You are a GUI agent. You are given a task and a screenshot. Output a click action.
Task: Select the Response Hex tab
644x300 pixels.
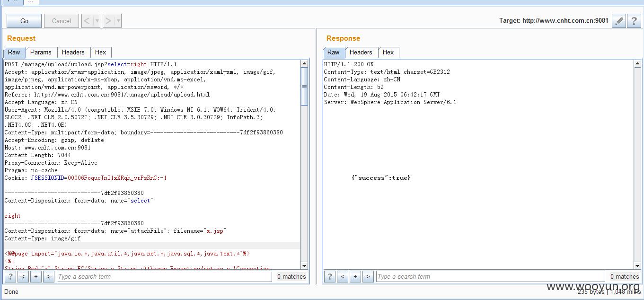pos(388,52)
